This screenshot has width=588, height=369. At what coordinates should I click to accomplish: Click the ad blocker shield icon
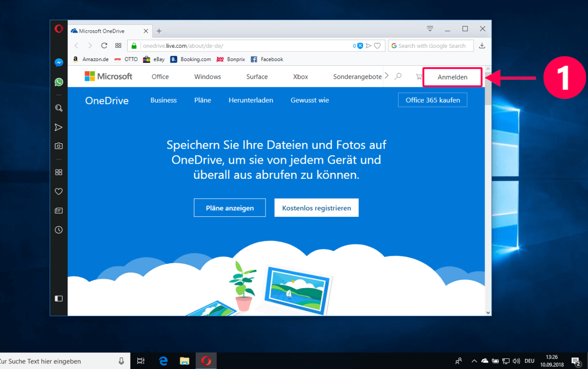[360, 45]
